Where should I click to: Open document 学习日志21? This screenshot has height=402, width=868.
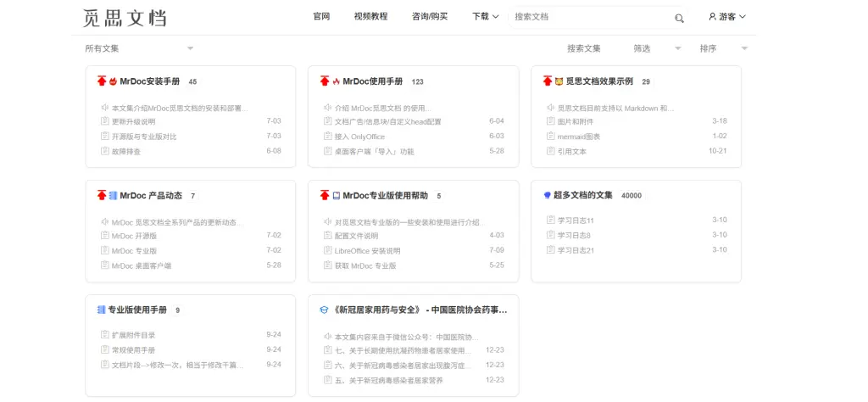[x=576, y=249]
